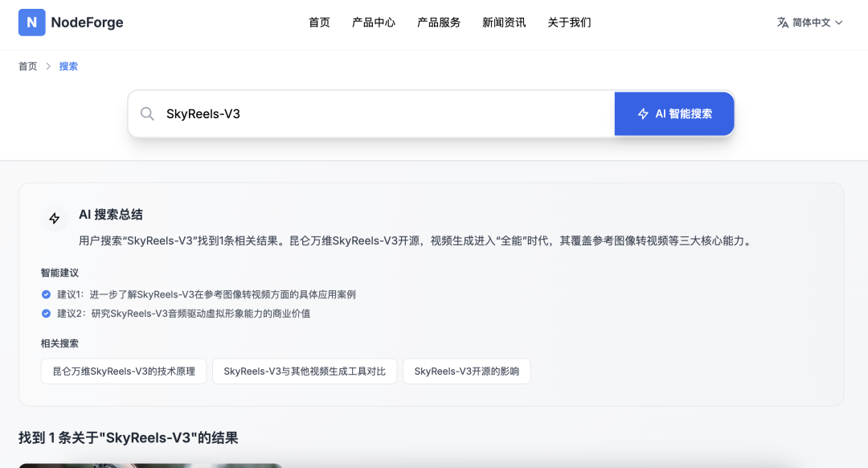Click the AI 搜索总结 heading
Screen dimensions: 868x468
(111, 215)
